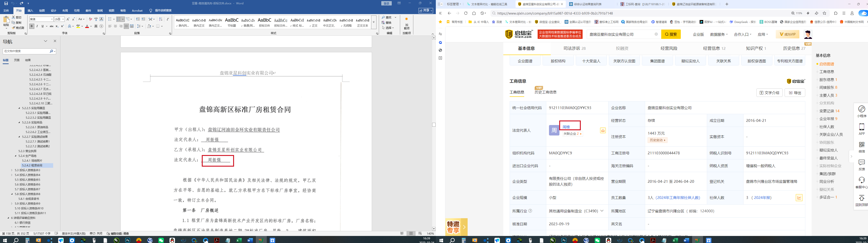This screenshot has width=868, height=243.
Task: Increase font size with the grow font icon
Action: [68, 19]
